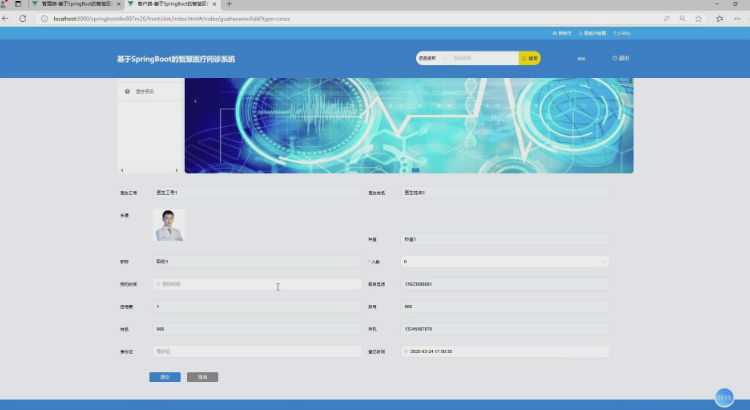Click the gray 取消 cancel button
Screen dimensions: 750x410
(x=202, y=377)
